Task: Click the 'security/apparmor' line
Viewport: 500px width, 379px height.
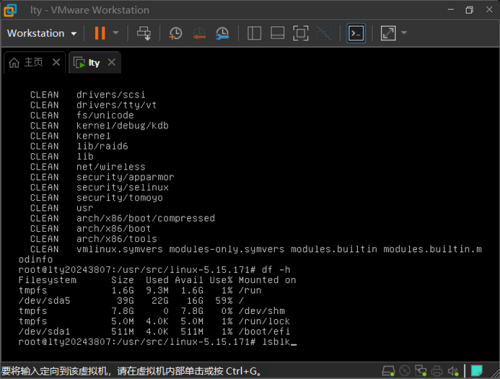Action: pyautogui.click(x=102, y=177)
